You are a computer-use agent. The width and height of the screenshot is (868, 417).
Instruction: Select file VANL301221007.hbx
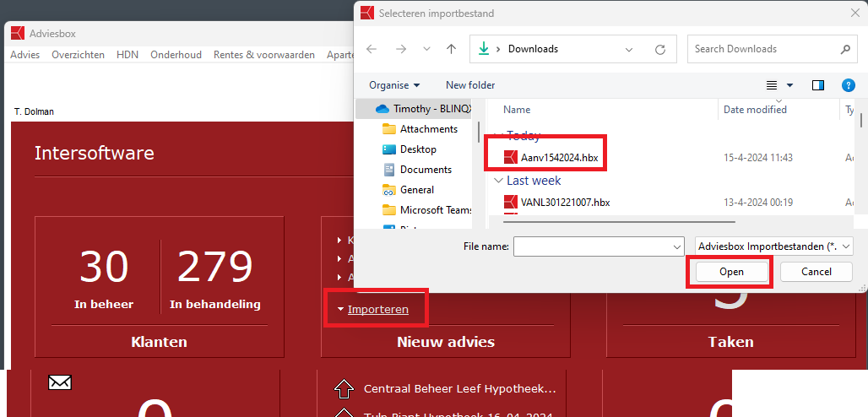tap(557, 202)
